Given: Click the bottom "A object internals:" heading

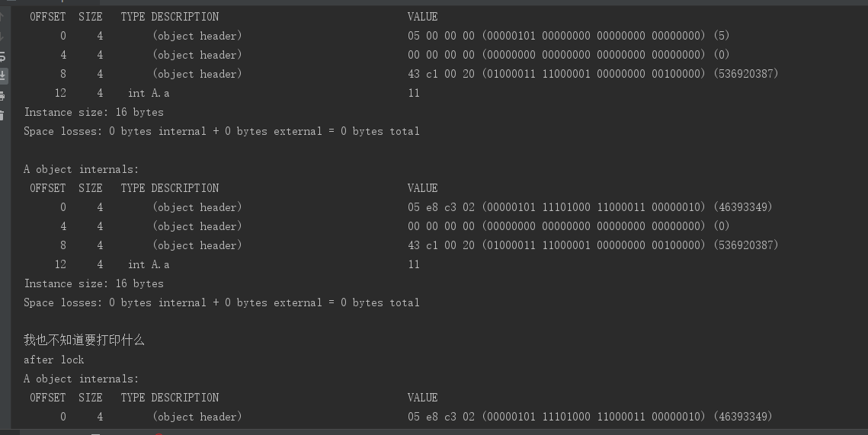Looking at the screenshot, I should 81,379.
